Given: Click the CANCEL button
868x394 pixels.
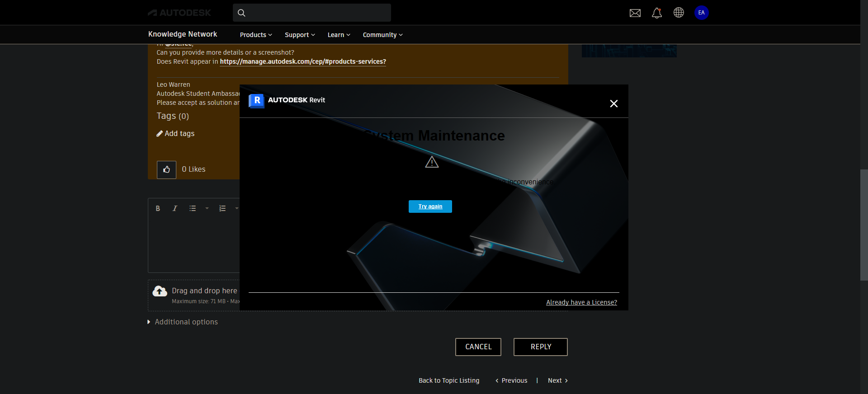Looking at the screenshot, I should click(x=478, y=347).
